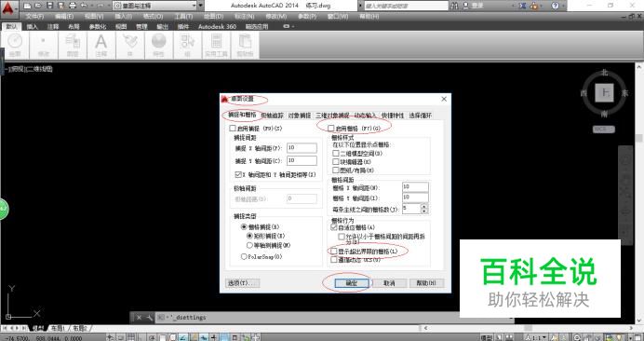
Task: Switch to the 动态输入 tab
Action: [365, 116]
